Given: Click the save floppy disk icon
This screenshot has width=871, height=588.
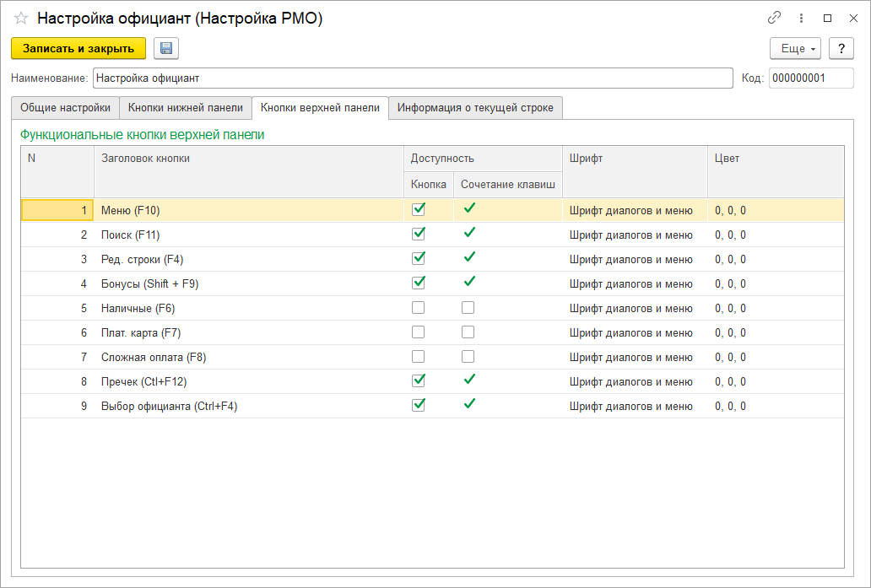Looking at the screenshot, I should 166,49.
